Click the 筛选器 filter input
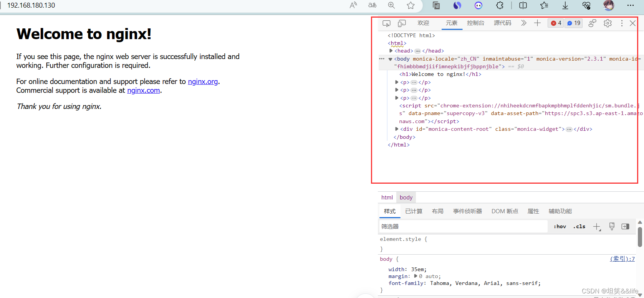 pos(464,226)
